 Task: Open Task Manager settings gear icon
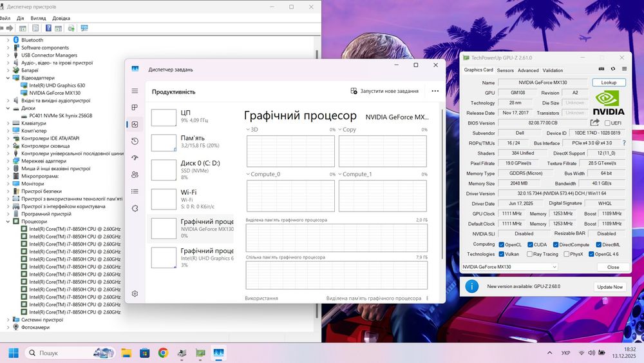point(135,293)
